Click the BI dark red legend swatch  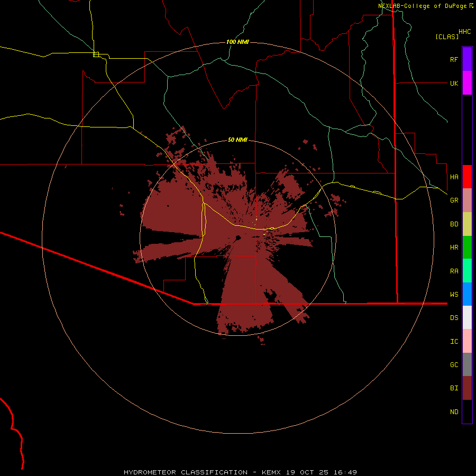[x=467, y=388]
